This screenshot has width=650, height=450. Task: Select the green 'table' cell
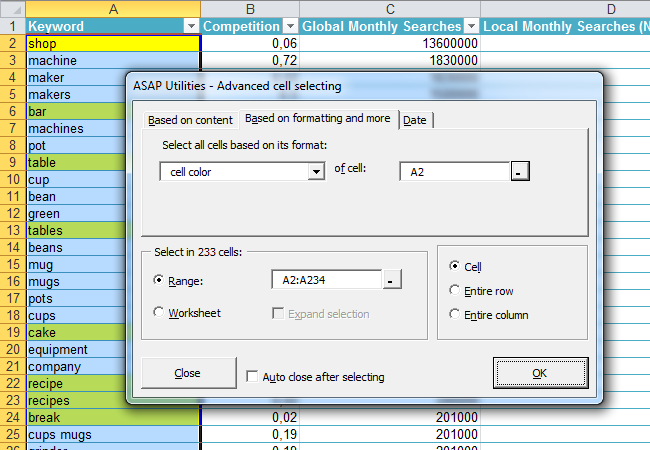point(77,162)
